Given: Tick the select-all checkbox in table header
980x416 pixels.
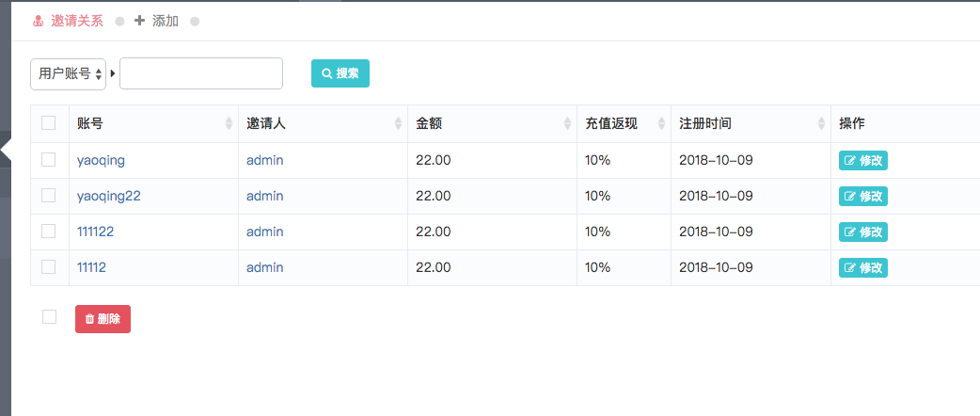Looking at the screenshot, I should pos(49,122).
